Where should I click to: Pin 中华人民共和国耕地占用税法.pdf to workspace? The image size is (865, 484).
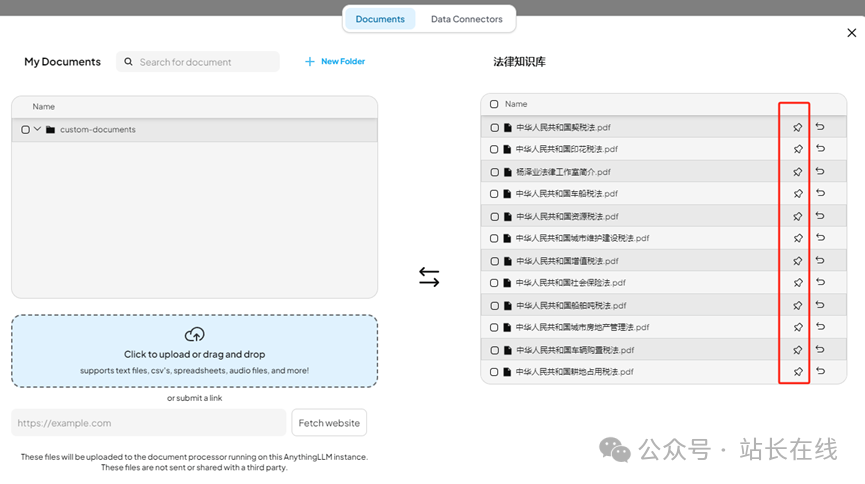pyautogui.click(x=798, y=372)
